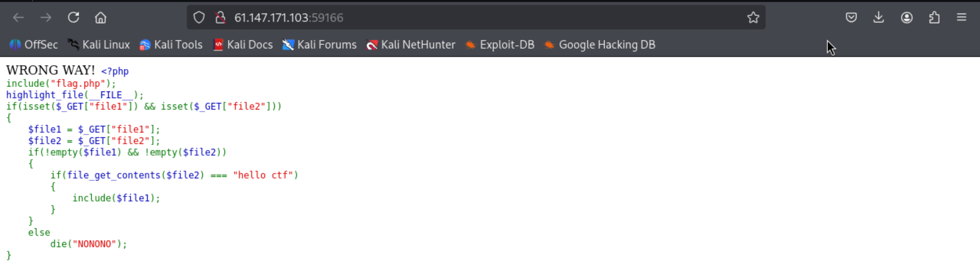
Task: Open the Kali Linux bookmark
Action: 99,45
